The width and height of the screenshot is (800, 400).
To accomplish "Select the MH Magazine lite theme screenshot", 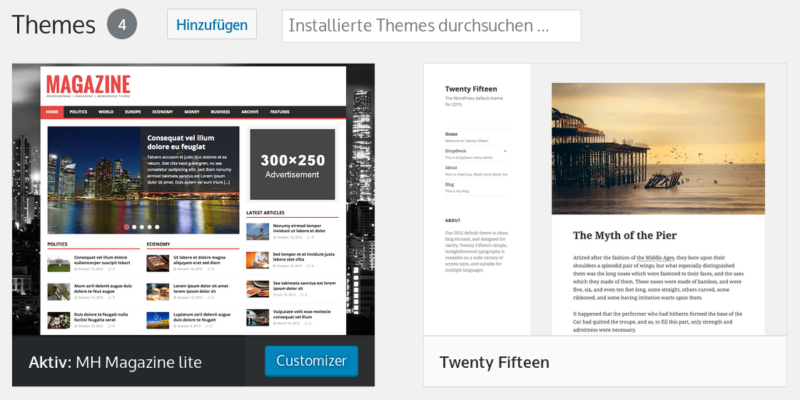I will tap(193, 199).
